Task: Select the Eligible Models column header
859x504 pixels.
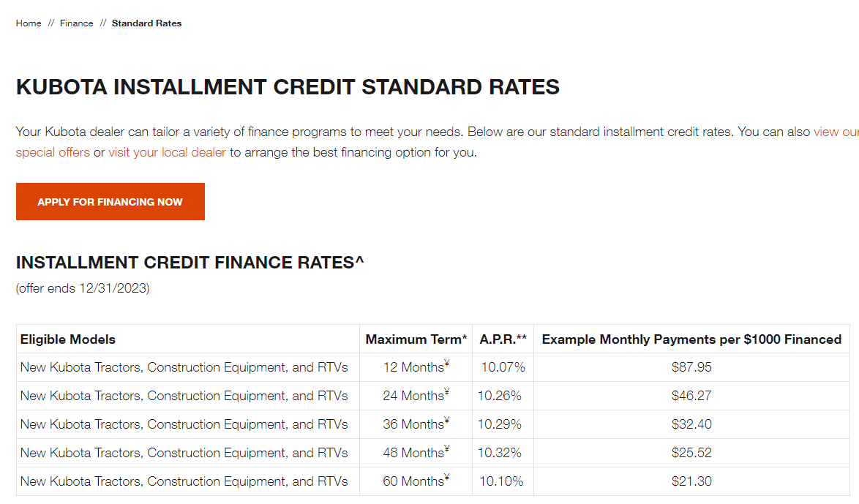Action: [68, 339]
